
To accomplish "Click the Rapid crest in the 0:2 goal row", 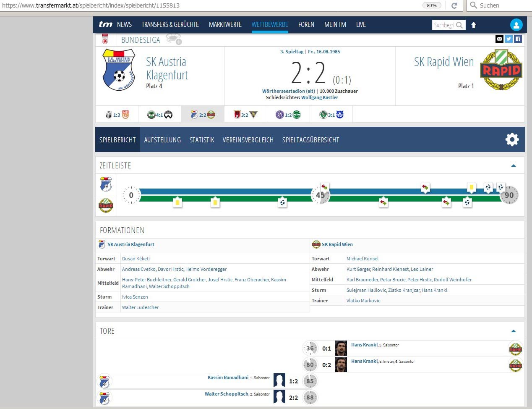I will [x=515, y=365].
